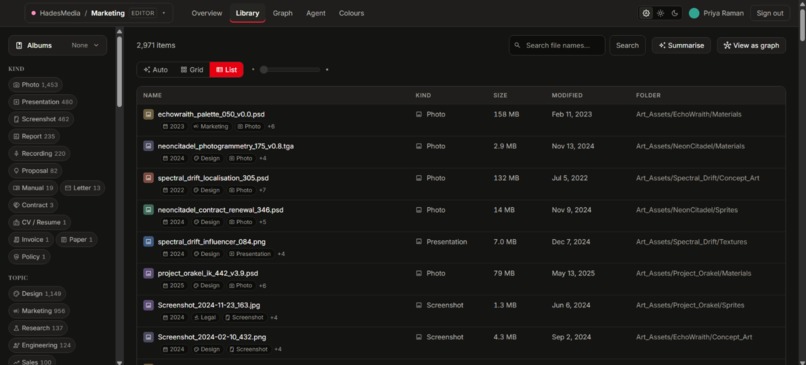Click the file icon for project_orakel_ik_442_v3.9.psd
Screen dimensions: 806x365
pos(149,273)
